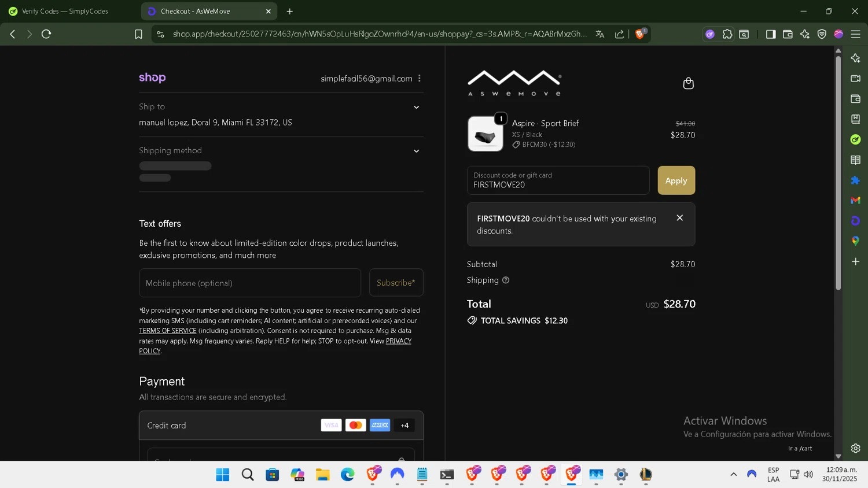Screen dimensions: 868x488
Task: Add a new sidebar item with plus
Action: 856,261
